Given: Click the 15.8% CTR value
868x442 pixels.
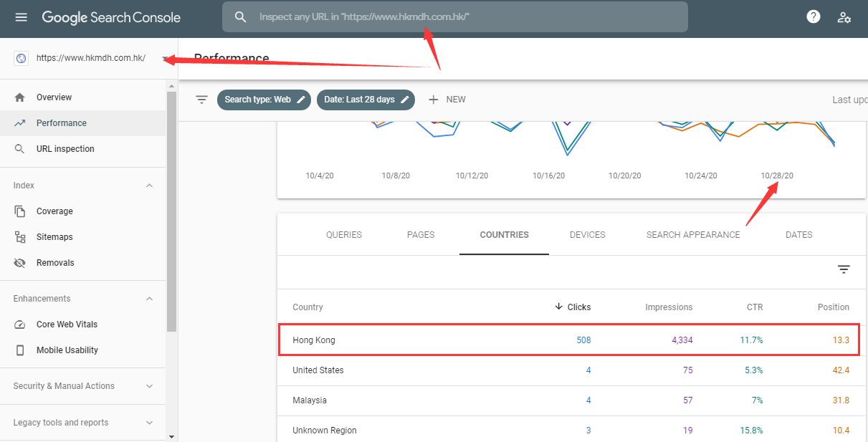Looking at the screenshot, I should (x=752, y=431).
